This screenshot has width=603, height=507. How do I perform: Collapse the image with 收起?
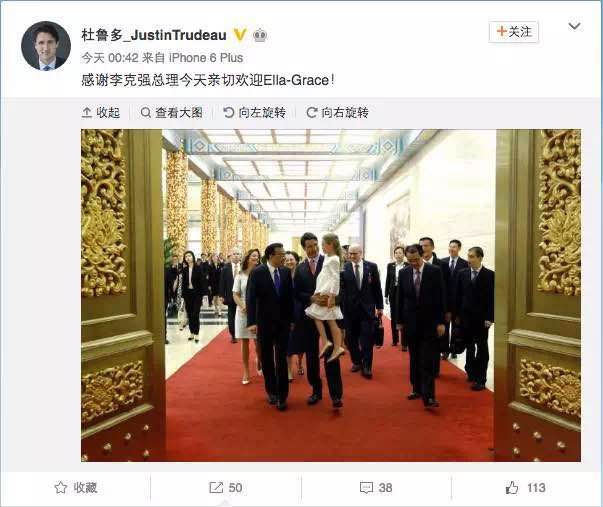pyautogui.click(x=101, y=113)
